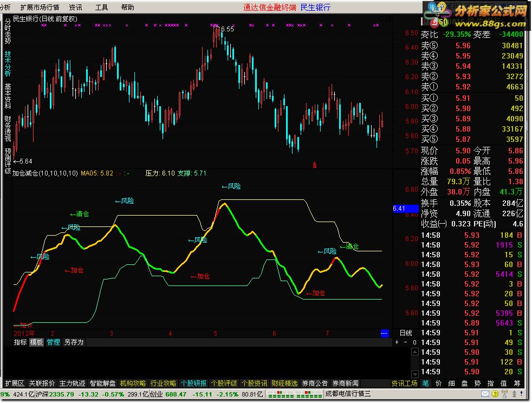Click the 民生银行(日线.前复权) chart title
532x403 pixels.
pos(45,19)
